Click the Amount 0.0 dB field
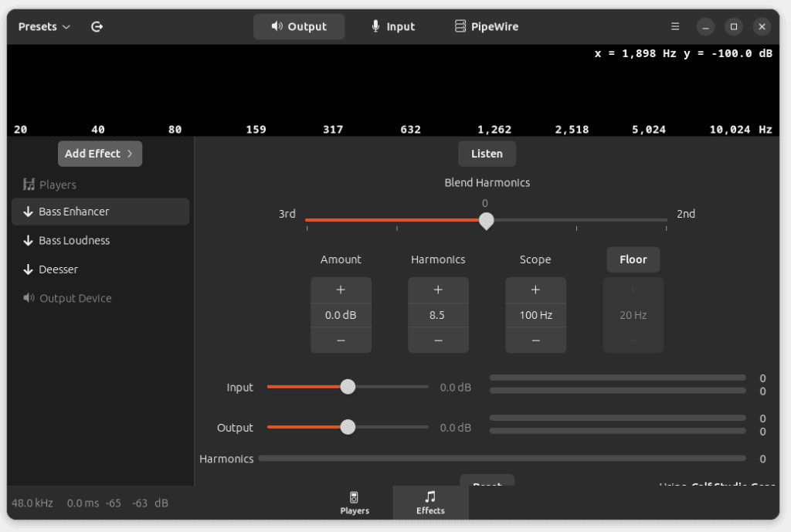791x532 pixels. [x=341, y=315]
